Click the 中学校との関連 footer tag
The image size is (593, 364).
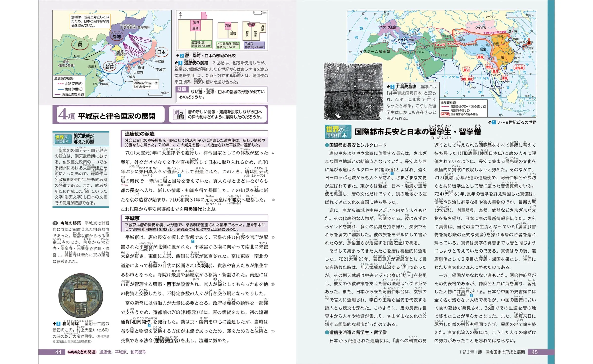(x=82, y=352)
